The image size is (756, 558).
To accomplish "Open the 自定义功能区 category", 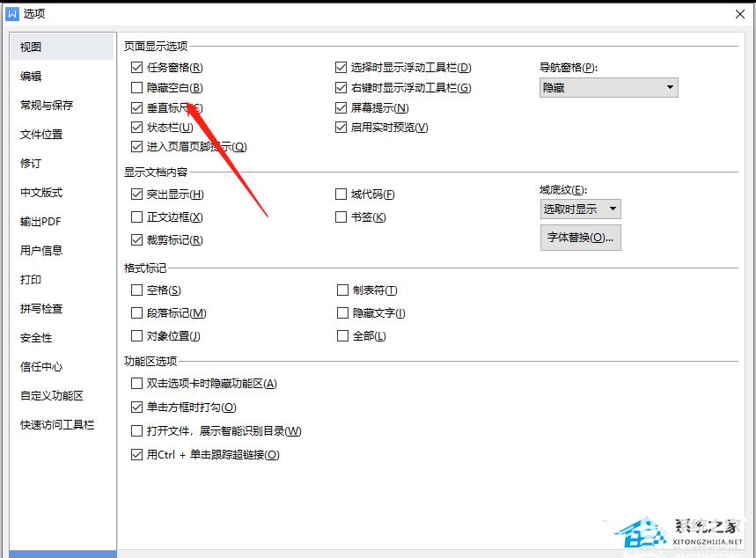I will (62, 395).
